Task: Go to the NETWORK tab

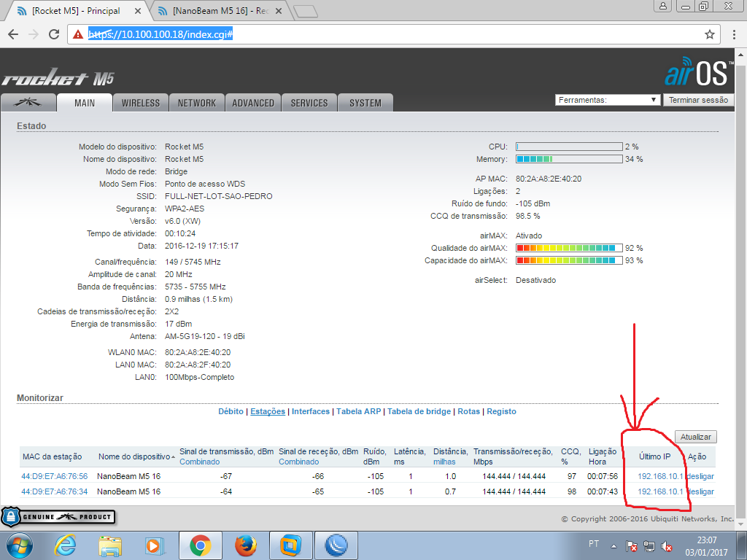Action: tap(197, 103)
